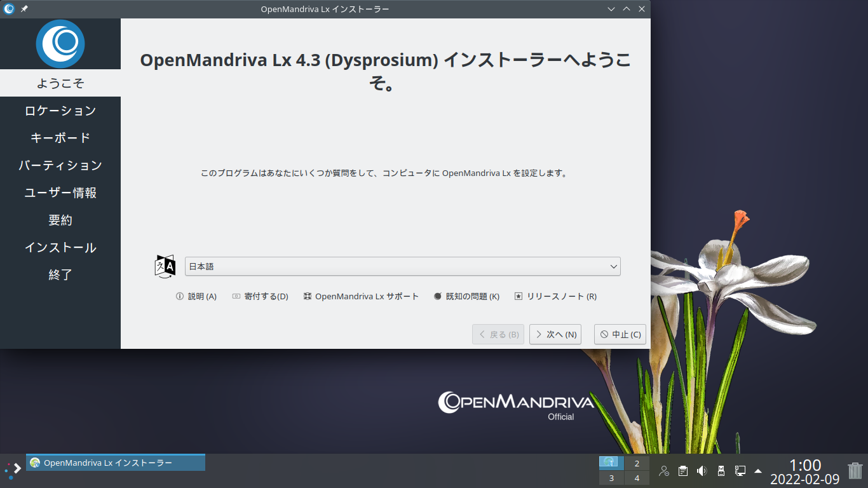Click the 中止 (C) cancel button
Viewport: 868px width, 488px height.
pyautogui.click(x=620, y=334)
